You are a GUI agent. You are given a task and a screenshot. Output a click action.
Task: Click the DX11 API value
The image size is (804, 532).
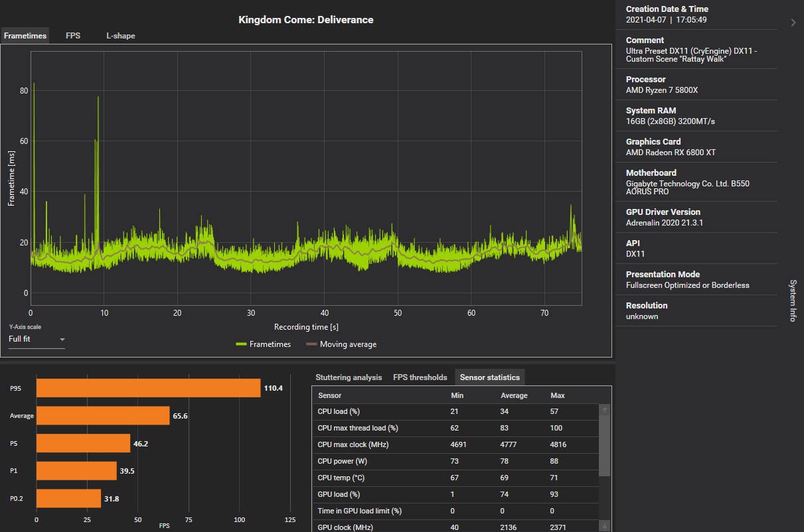pyautogui.click(x=635, y=254)
